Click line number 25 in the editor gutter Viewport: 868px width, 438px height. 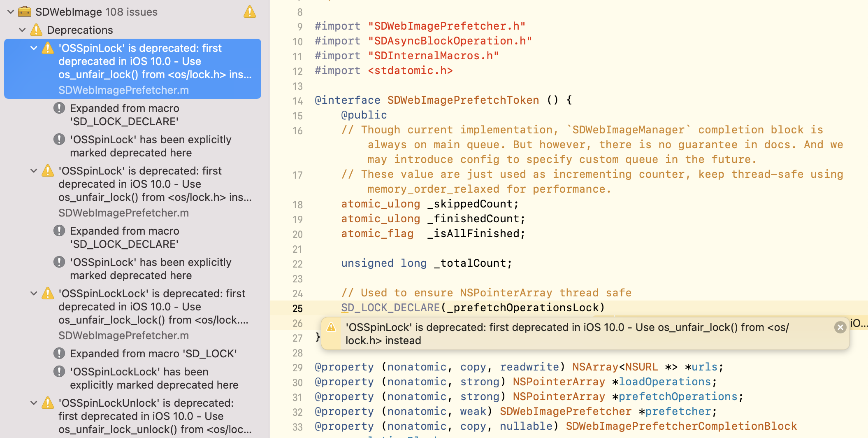click(297, 308)
